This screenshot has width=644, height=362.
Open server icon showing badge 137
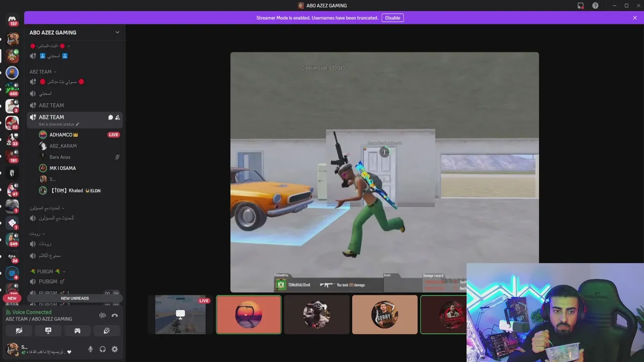pyautogui.click(x=12, y=20)
